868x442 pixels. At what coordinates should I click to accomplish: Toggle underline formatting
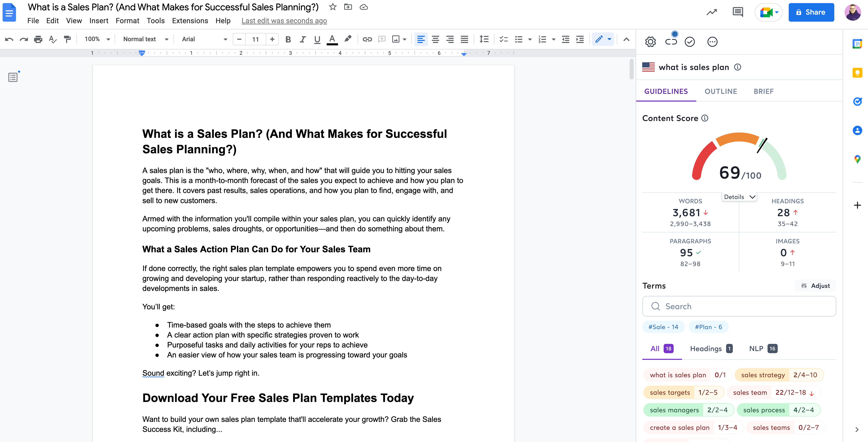[x=317, y=39]
